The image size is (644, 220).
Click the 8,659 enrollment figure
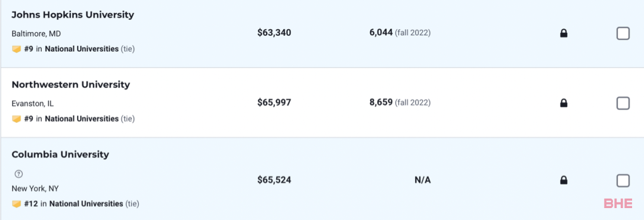pyautogui.click(x=381, y=102)
